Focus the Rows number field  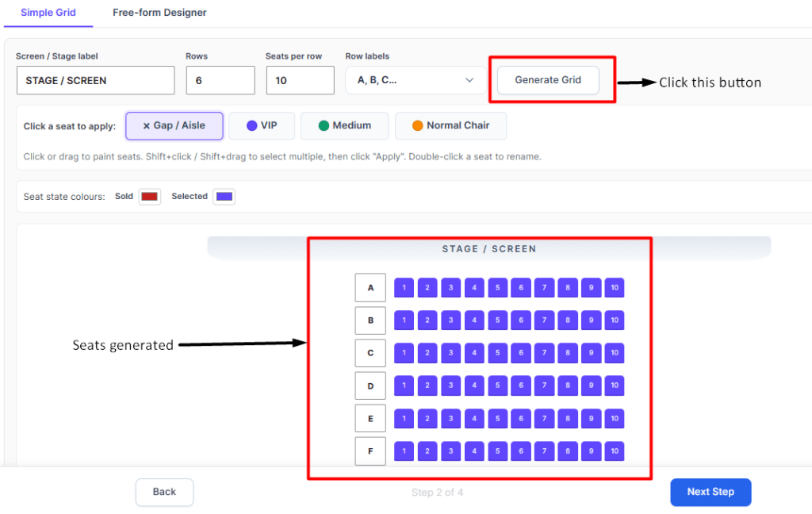pos(220,80)
